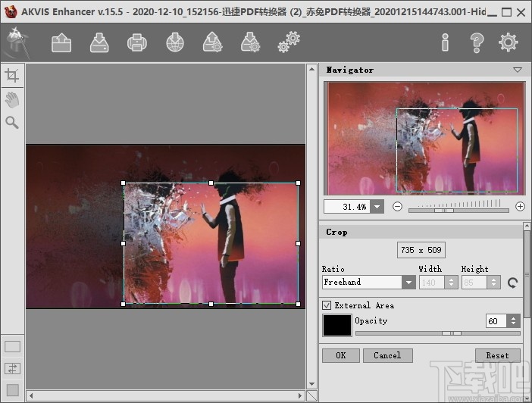Click the Cancel button
This screenshot has width=532, height=403.
[387, 355]
